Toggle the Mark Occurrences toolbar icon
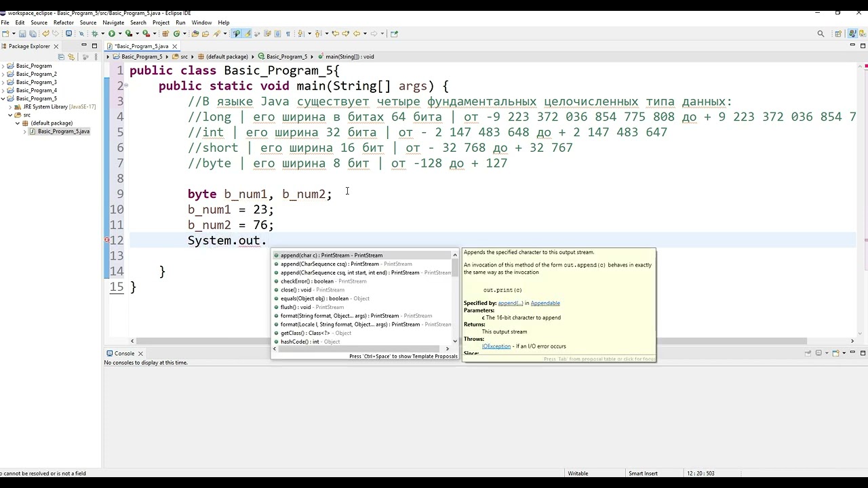Viewport: 868px width, 488px height. tap(248, 33)
